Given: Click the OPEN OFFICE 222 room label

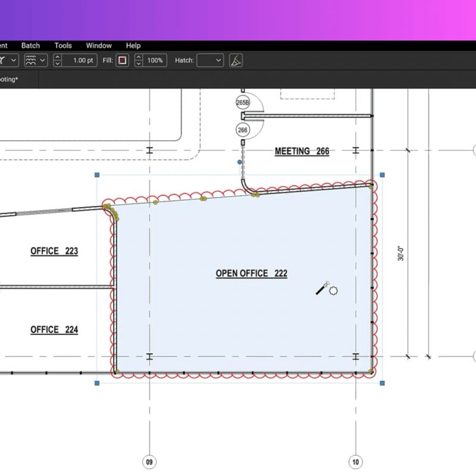Looking at the screenshot, I should tap(251, 274).
